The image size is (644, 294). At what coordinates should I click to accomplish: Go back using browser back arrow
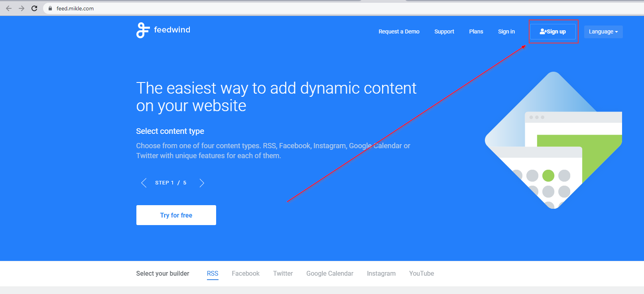(x=9, y=8)
